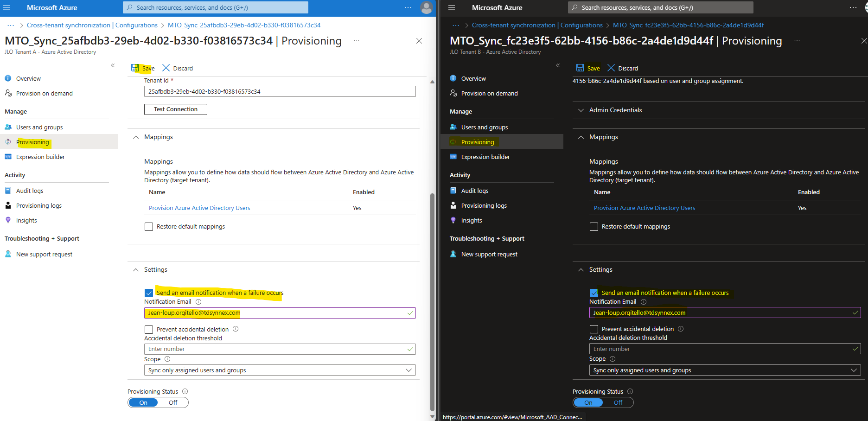The width and height of the screenshot is (868, 421).
Task: Uncheck failure email notification checkbox in Tenant B
Action: click(594, 293)
